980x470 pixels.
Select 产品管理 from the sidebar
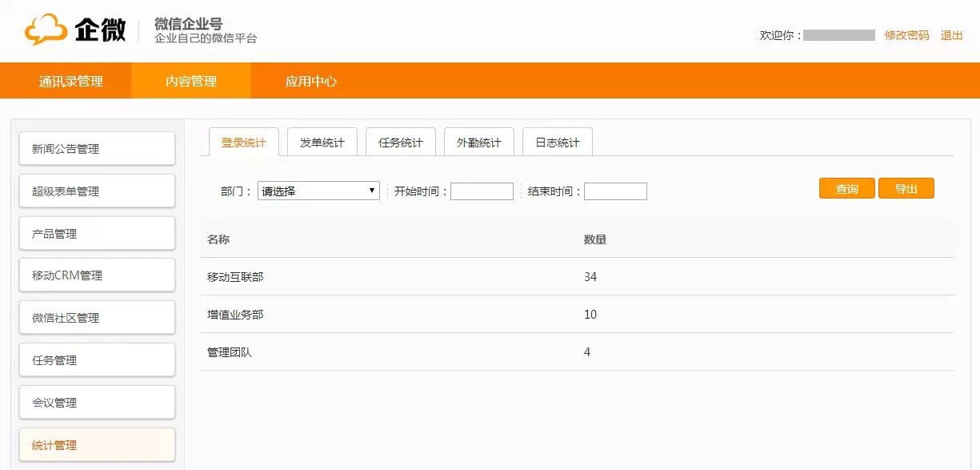pos(97,234)
